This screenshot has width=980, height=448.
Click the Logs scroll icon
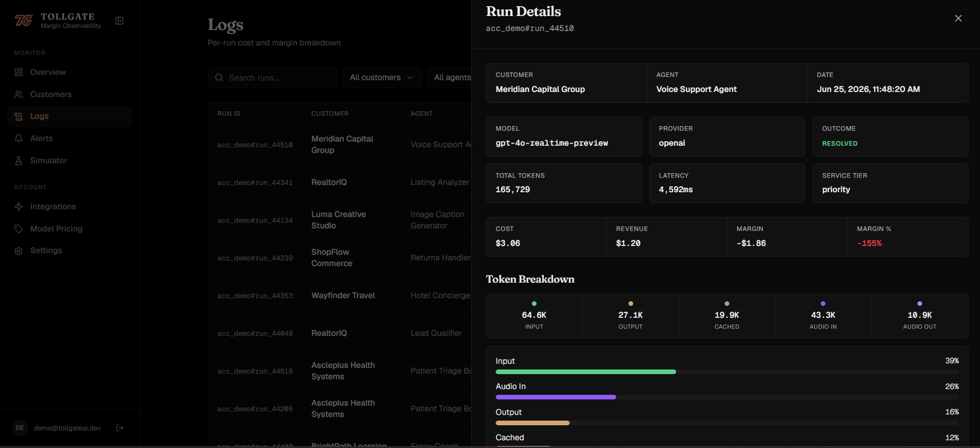pyautogui.click(x=19, y=117)
